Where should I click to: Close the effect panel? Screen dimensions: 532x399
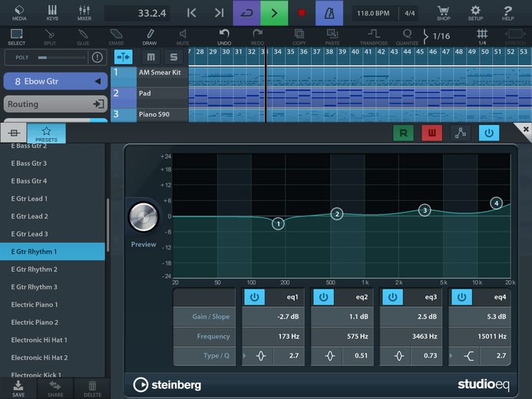pos(525,130)
